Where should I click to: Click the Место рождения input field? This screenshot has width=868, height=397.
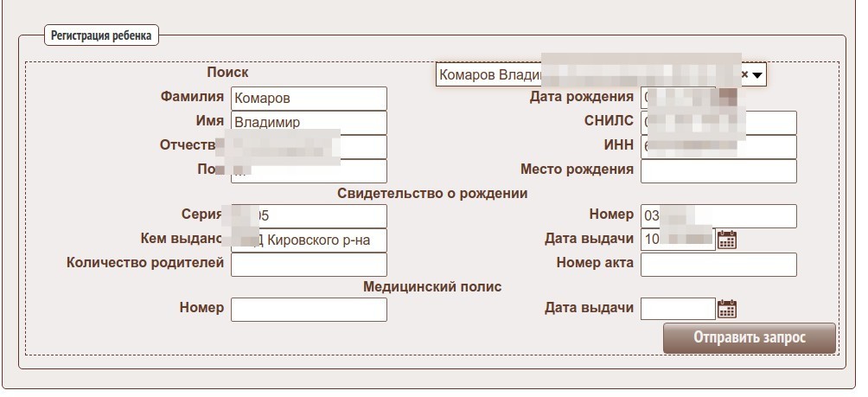[718, 171]
